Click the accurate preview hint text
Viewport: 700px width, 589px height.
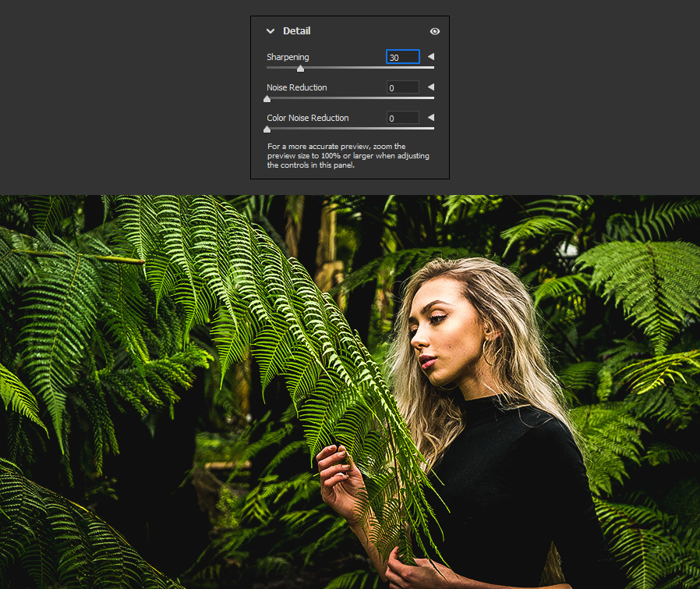tap(348, 155)
